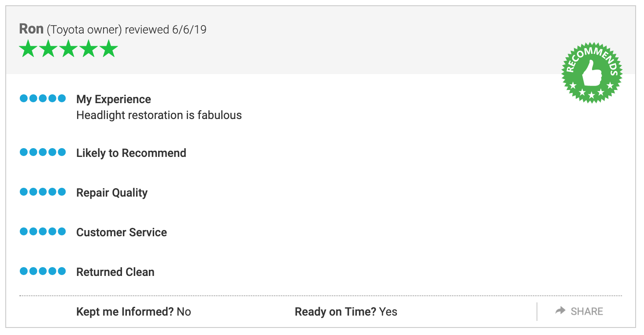Click the Likely to Recommend label
Viewport: 644px width, 335px height.
(x=131, y=153)
